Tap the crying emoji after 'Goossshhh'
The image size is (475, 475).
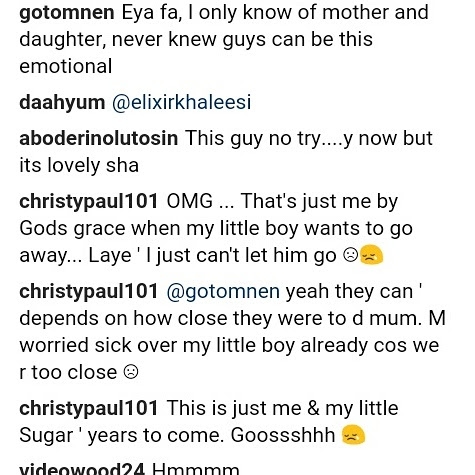click(353, 435)
